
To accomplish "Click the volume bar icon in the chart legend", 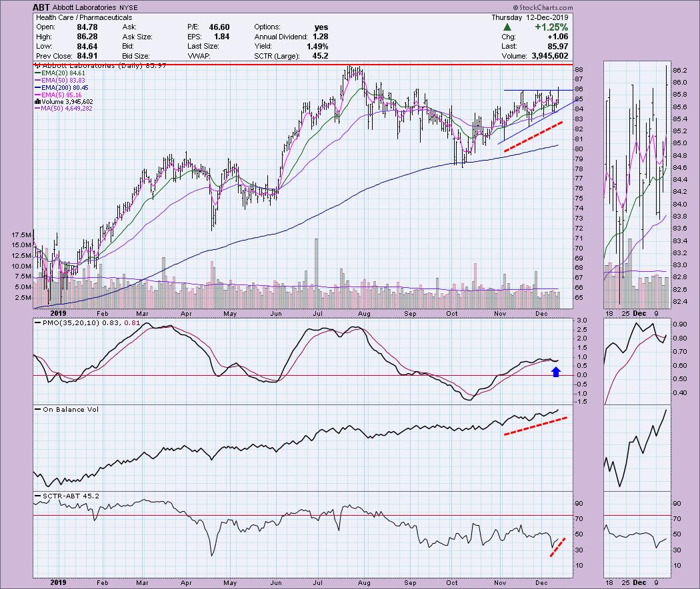I will 37,102.
